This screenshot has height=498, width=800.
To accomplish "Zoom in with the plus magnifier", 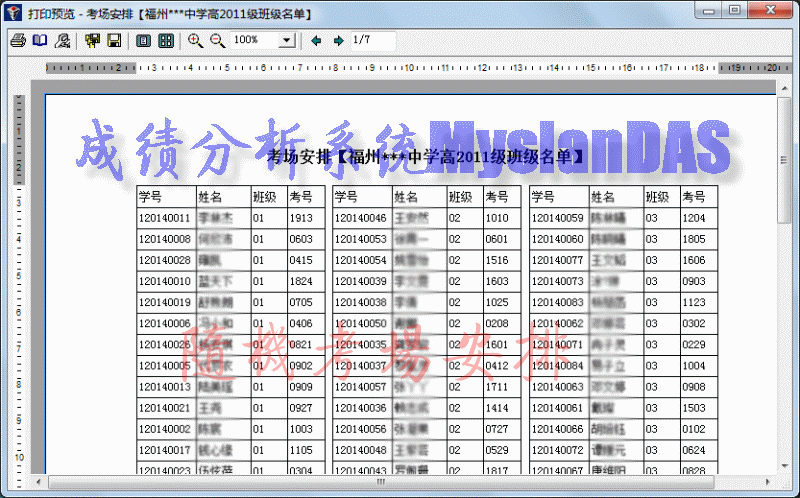I will (x=195, y=41).
